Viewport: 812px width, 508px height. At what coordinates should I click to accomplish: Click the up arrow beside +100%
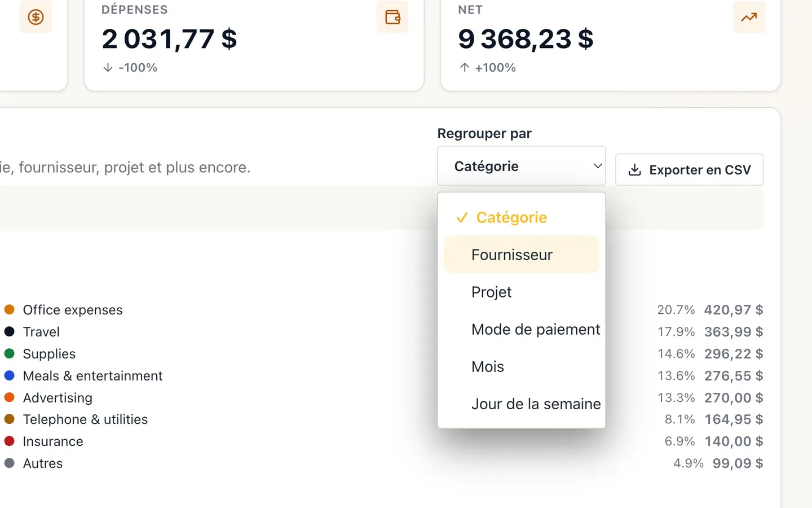[x=464, y=68]
